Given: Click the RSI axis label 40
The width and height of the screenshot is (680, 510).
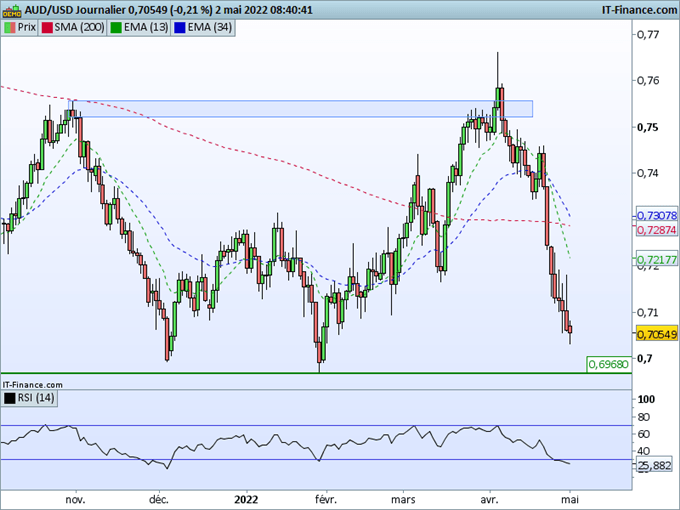Looking at the screenshot, I should pyautogui.click(x=644, y=451).
